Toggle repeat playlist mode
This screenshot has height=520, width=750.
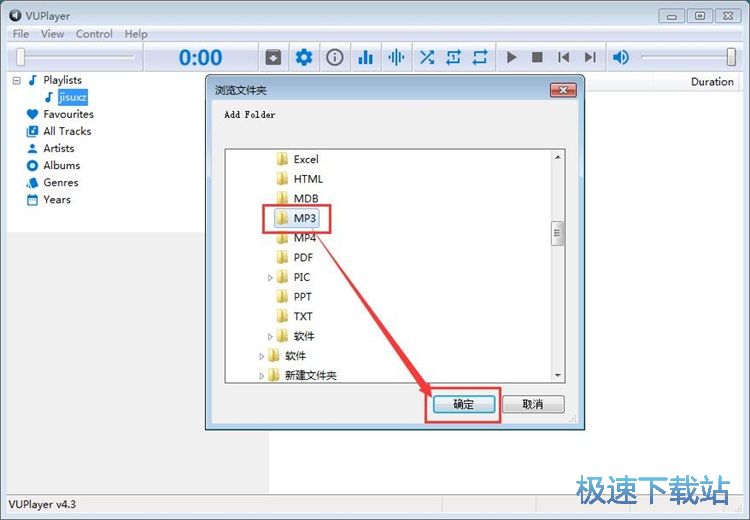click(x=480, y=57)
